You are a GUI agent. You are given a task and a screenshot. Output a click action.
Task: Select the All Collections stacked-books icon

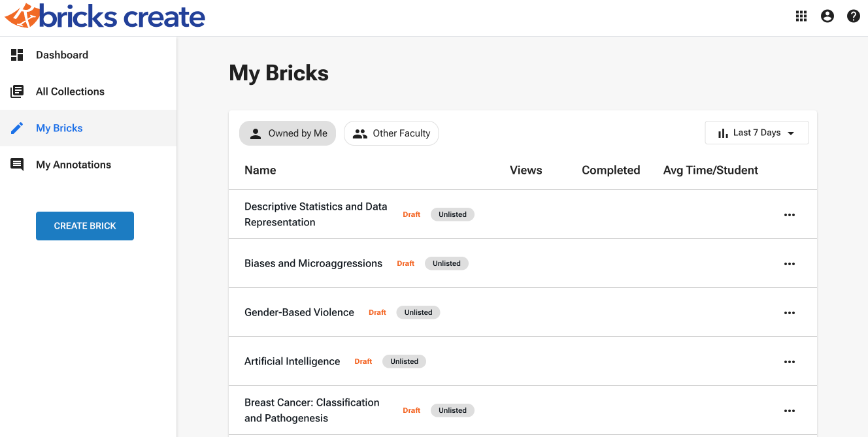pyautogui.click(x=17, y=91)
